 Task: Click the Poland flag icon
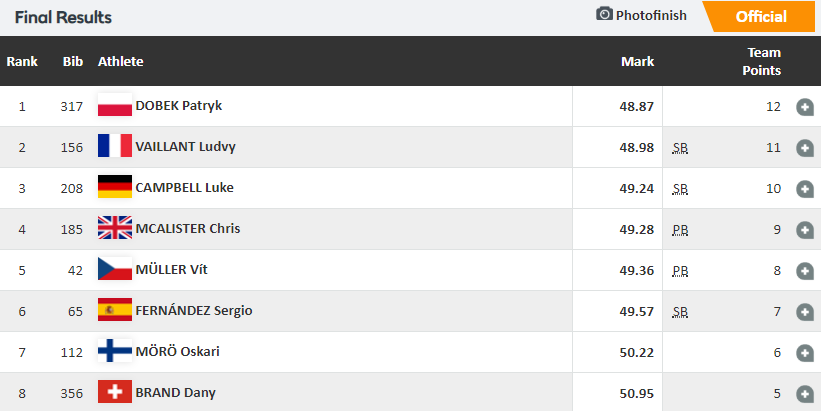pyautogui.click(x=115, y=105)
